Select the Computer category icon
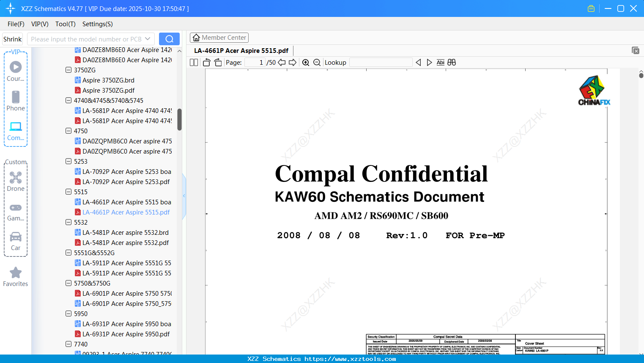 pos(16,131)
